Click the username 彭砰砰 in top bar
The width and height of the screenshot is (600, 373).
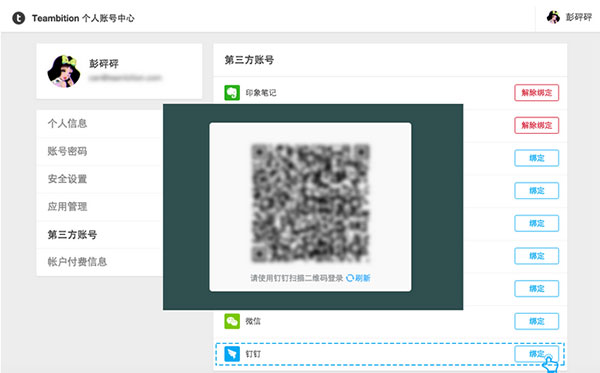point(579,17)
